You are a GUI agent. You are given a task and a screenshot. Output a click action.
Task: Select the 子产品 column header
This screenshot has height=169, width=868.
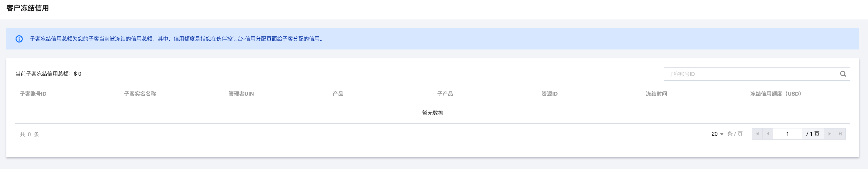point(445,94)
